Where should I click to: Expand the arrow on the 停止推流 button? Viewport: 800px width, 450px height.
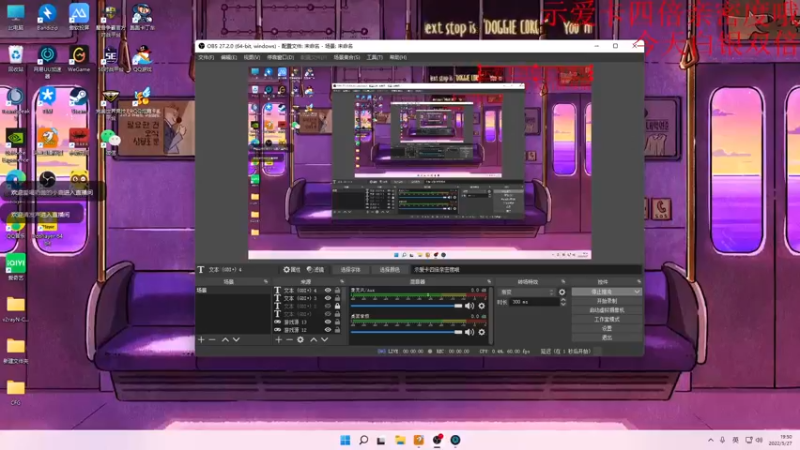coord(637,292)
